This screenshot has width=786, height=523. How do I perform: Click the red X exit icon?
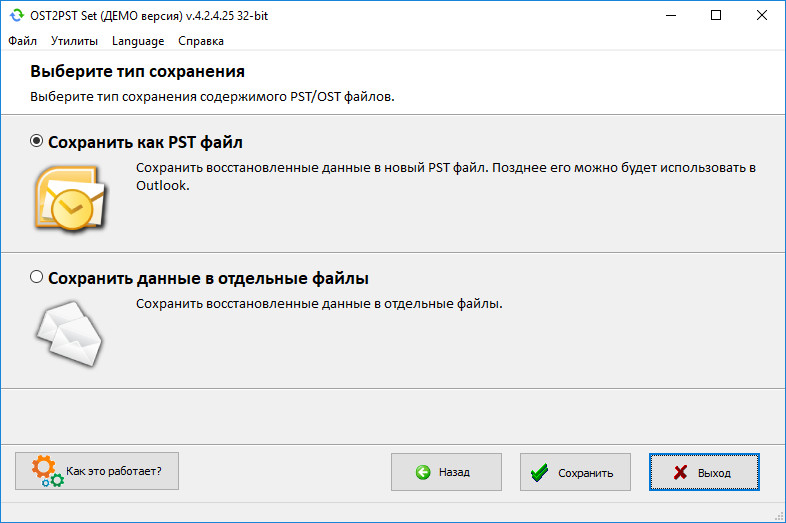680,472
